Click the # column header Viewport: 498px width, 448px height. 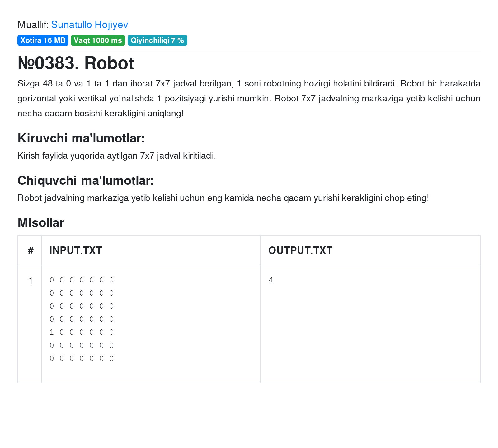[x=31, y=250]
